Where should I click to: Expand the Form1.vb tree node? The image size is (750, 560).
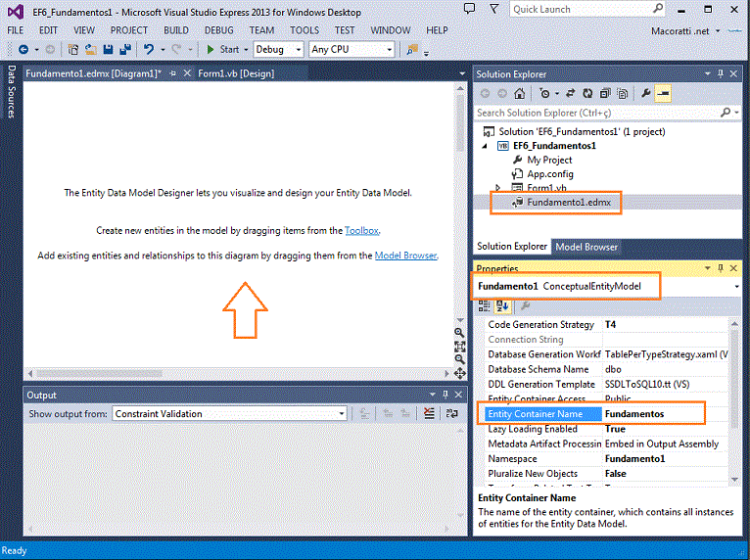(x=498, y=187)
